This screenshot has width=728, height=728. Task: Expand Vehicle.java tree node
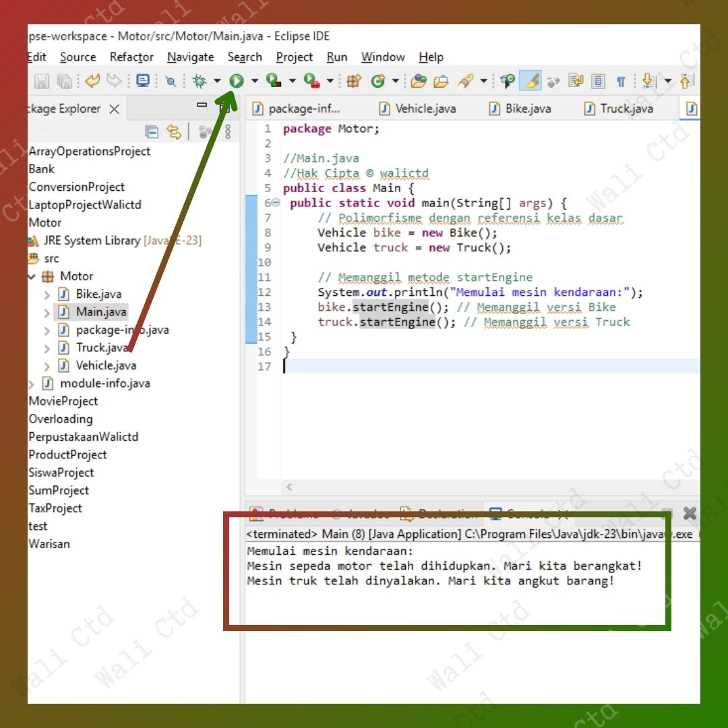point(47,366)
